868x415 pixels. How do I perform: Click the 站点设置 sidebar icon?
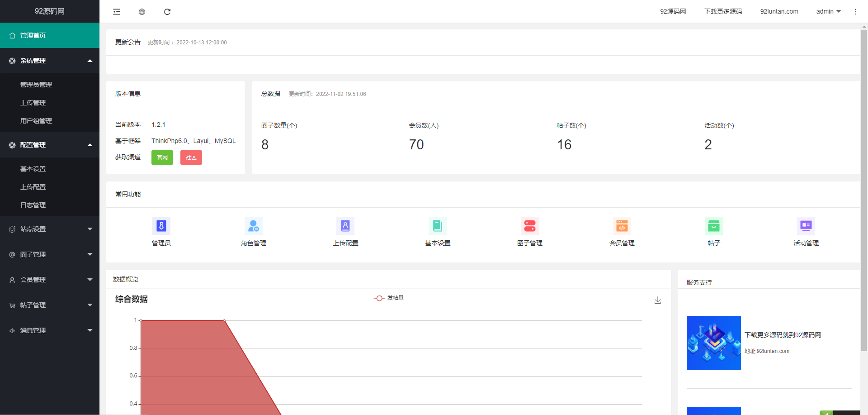[12, 229]
